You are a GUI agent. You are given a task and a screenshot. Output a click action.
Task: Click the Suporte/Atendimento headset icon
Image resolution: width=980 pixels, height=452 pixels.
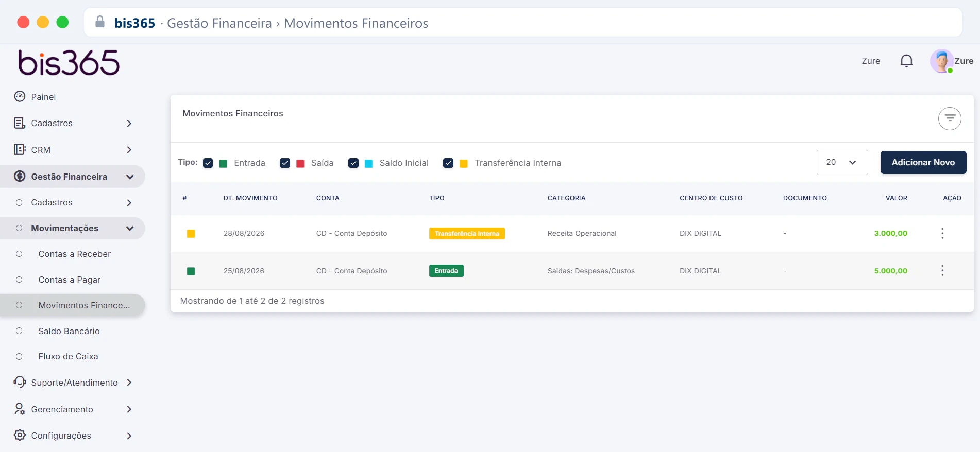click(20, 382)
